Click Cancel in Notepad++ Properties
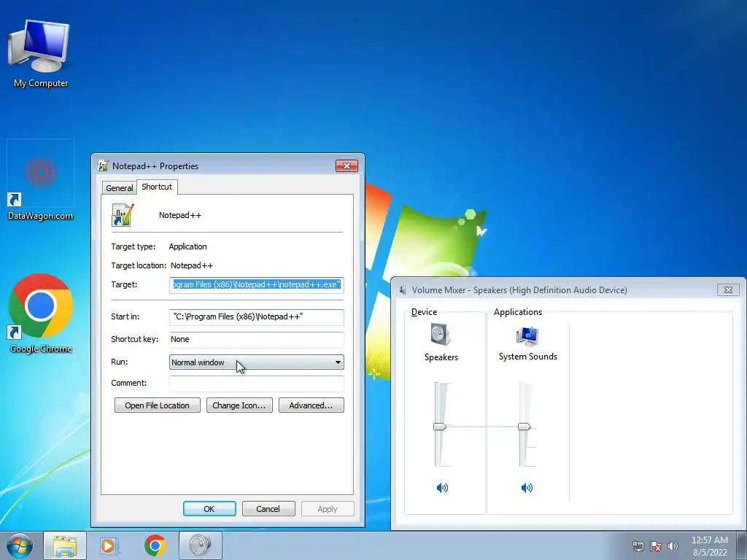 [268, 508]
